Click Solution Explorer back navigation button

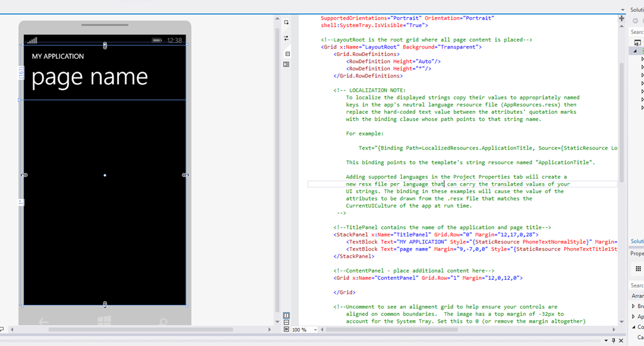[635, 21]
